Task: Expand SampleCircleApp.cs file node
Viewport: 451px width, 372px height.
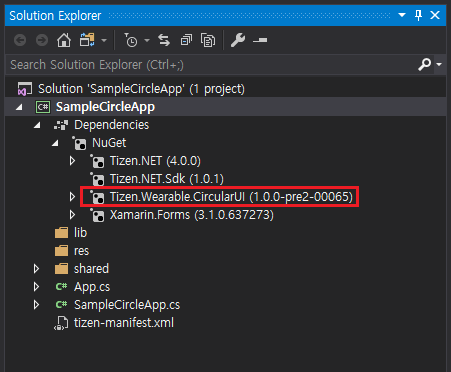Action: [x=36, y=305]
